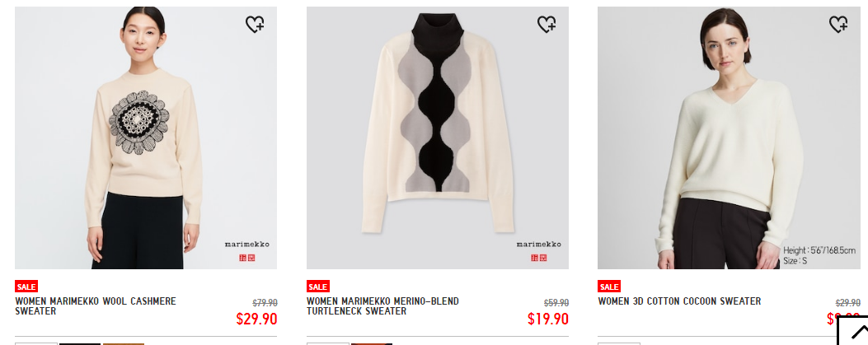
Task: Add Merino-Blend Turtleneck Sweater to wishlist
Action: (x=547, y=25)
